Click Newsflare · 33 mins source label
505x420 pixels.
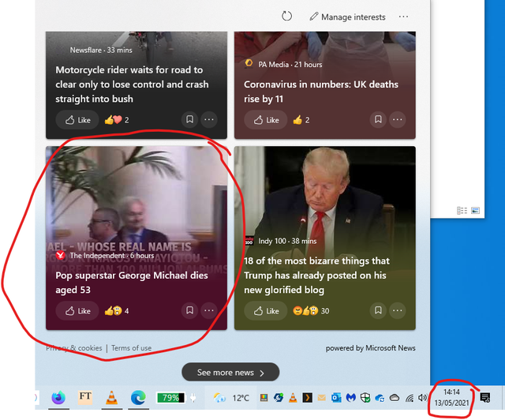pyautogui.click(x=101, y=50)
